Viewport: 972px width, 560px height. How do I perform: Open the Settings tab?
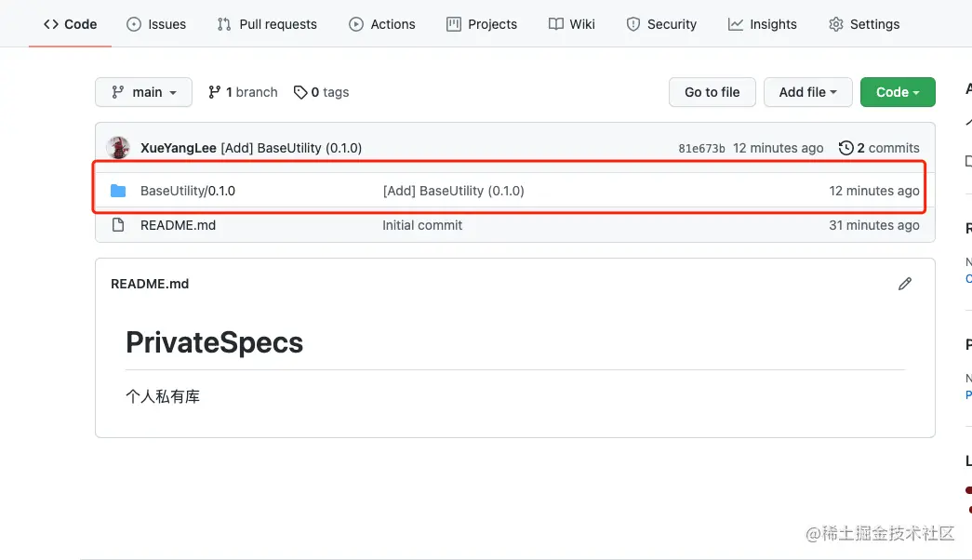click(x=864, y=24)
